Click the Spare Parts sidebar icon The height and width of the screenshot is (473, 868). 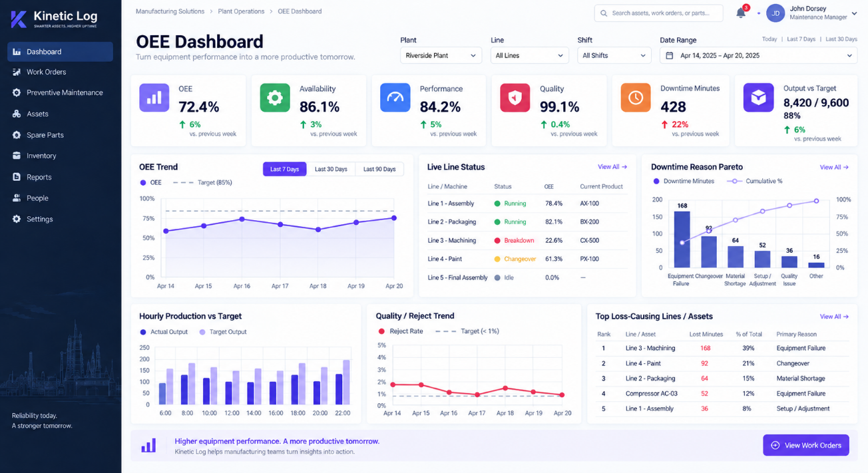click(17, 135)
